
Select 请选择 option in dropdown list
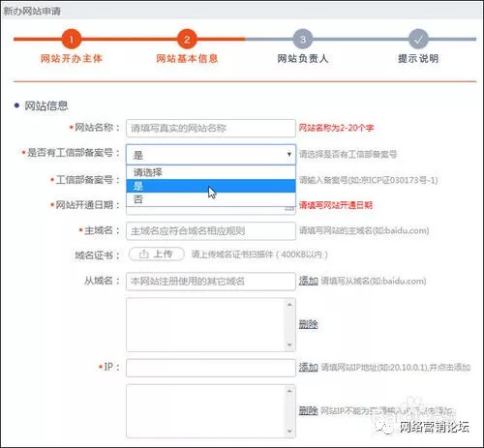click(x=211, y=172)
